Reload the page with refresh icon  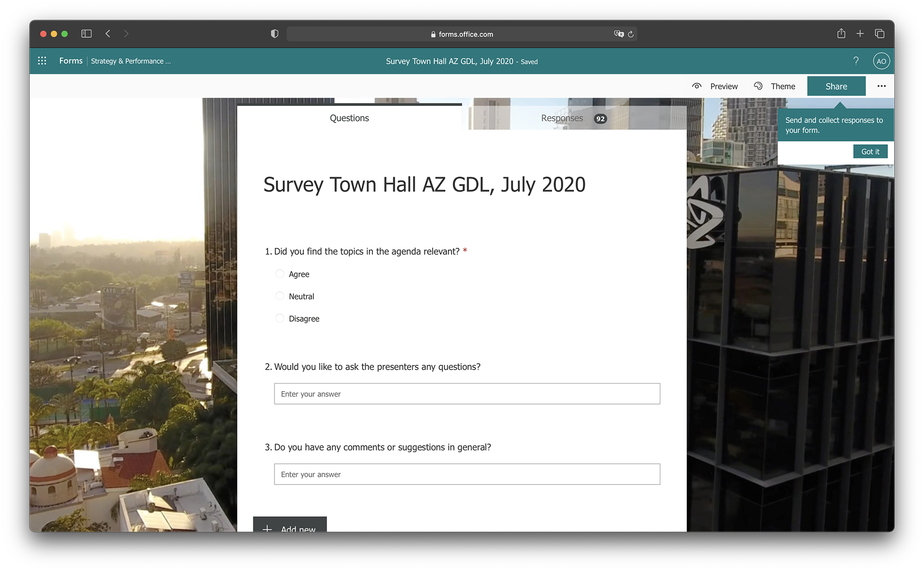pyautogui.click(x=631, y=34)
